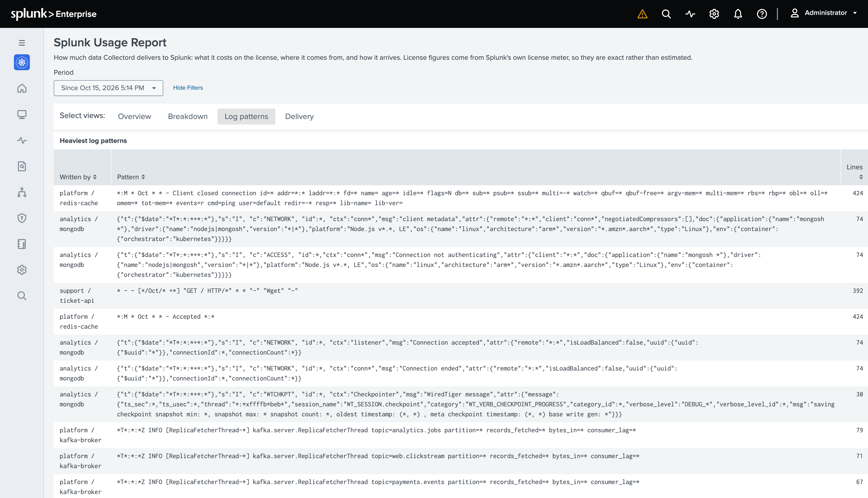This screenshot has height=498, width=868.
Task: Sort table by Written by column
Action: pyautogui.click(x=78, y=177)
